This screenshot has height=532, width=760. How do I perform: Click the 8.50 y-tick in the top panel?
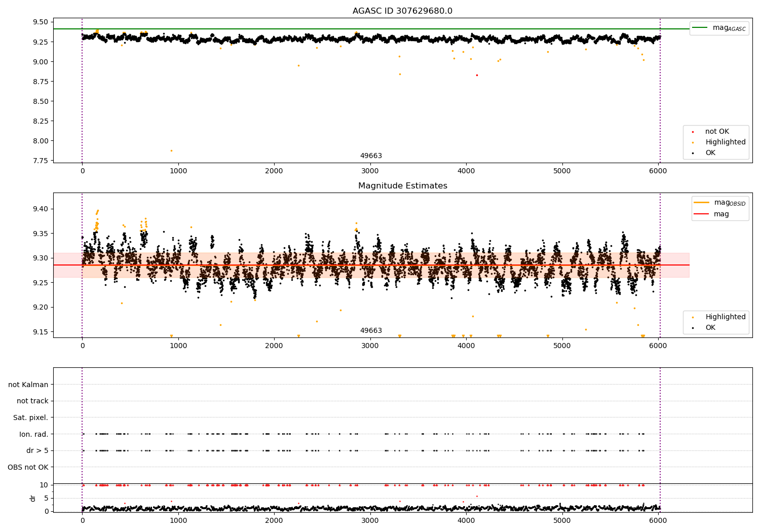[40, 101]
